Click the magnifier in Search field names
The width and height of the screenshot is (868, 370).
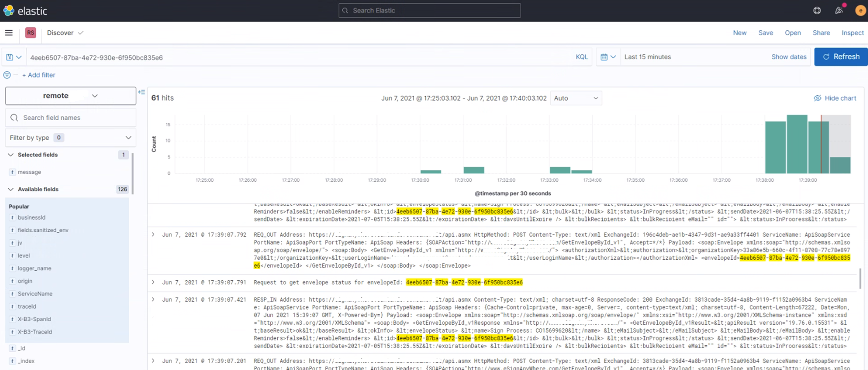(14, 118)
